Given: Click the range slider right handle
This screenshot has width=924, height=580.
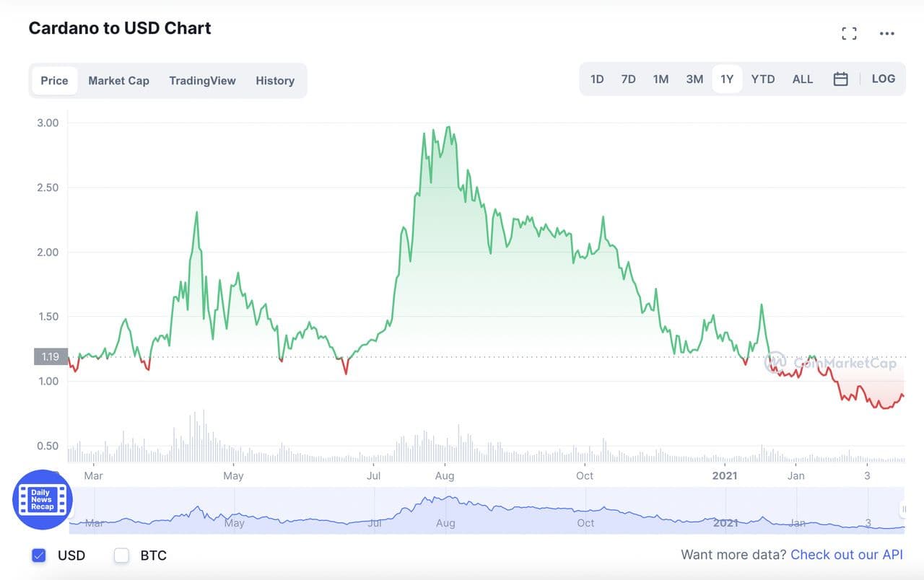Looking at the screenshot, I should coord(903,510).
